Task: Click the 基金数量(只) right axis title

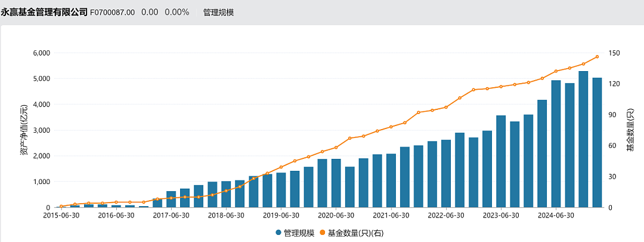Action: (x=630, y=130)
